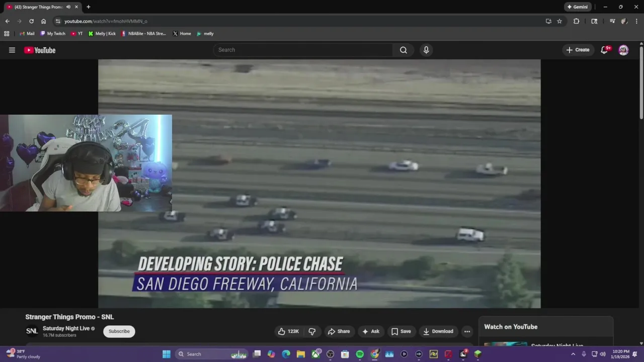Subscribe to Saturday Night Live
Screen dimensions: 644x362
point(119,331)
